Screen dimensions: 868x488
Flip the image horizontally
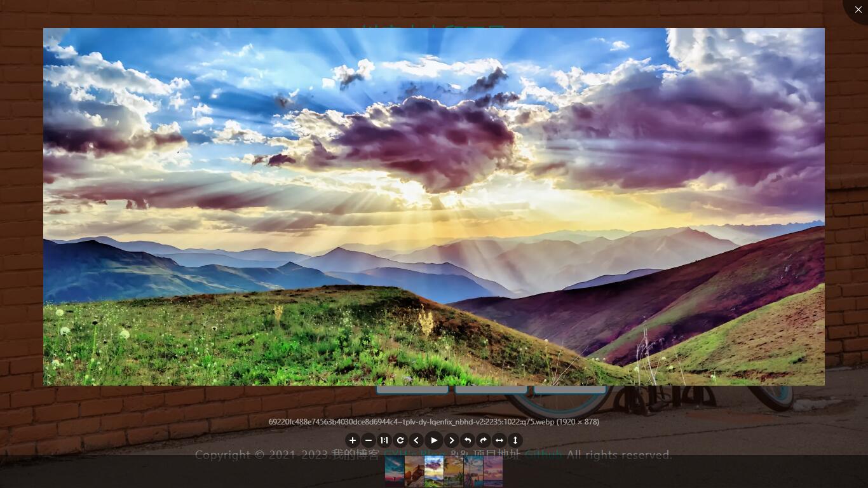[x=499, y=440]
